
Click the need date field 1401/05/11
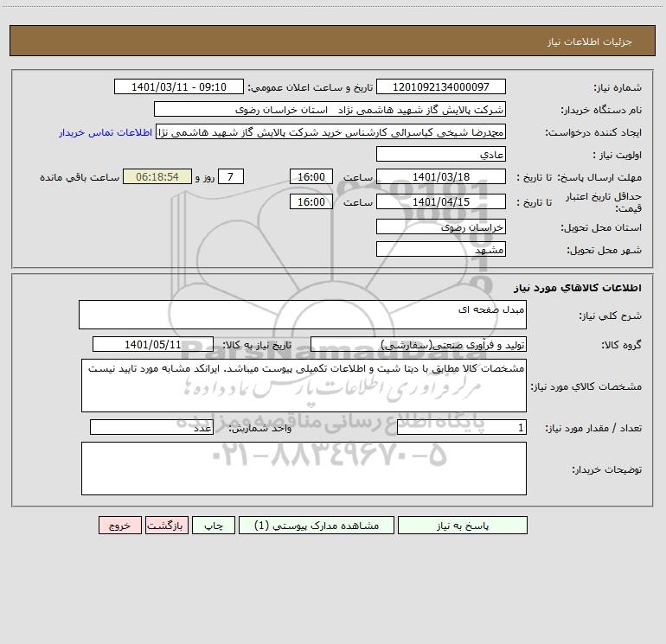click(153, 344)
